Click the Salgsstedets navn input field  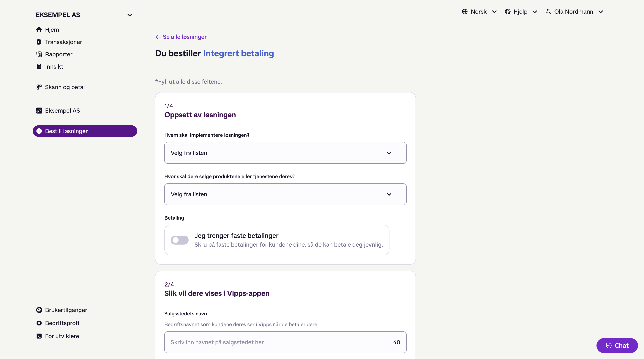(x=285, y=342)
